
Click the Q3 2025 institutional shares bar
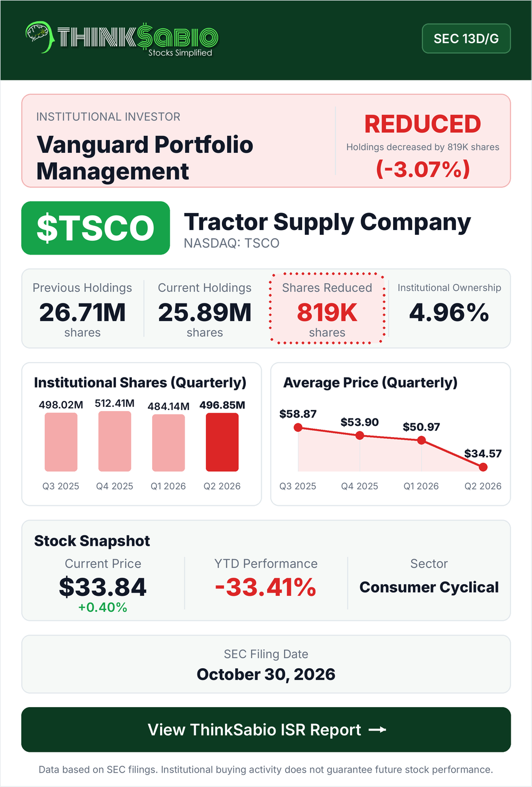click(x=61, y=442)
